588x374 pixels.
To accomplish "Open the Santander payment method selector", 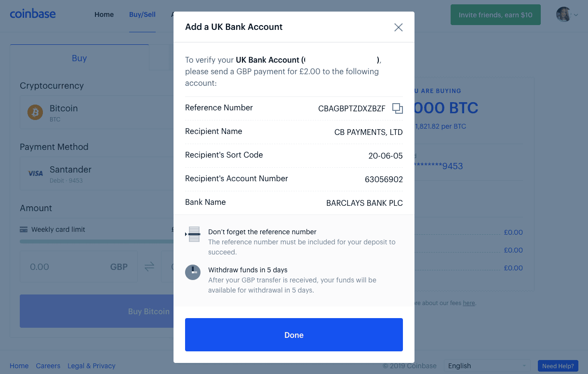I will (x=97, y=174).
